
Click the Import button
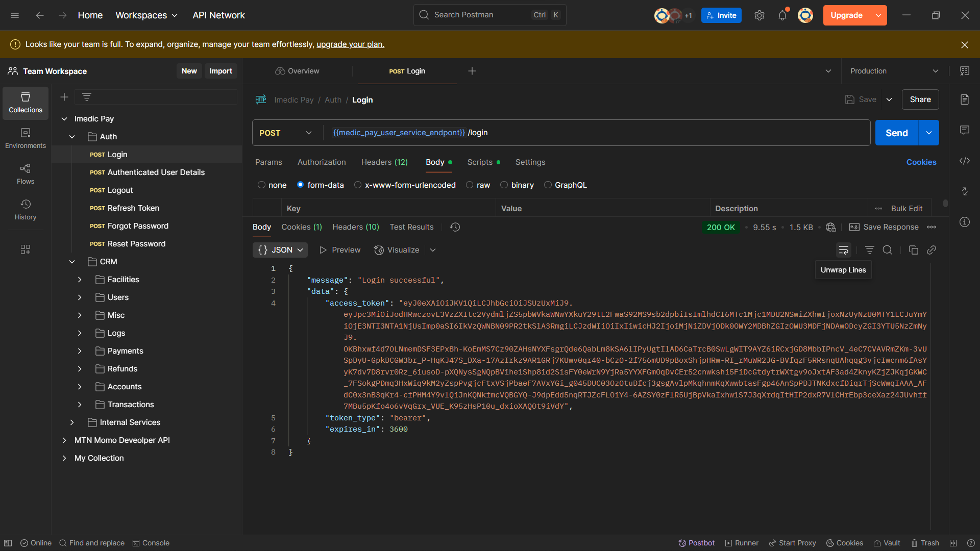click(221, 71)
